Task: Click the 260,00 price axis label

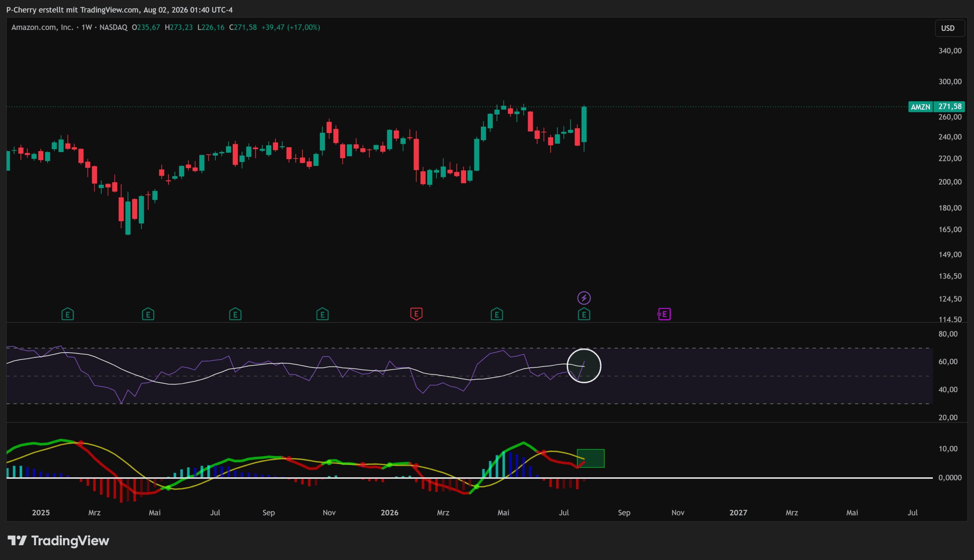Action: (x=950, y=117)
